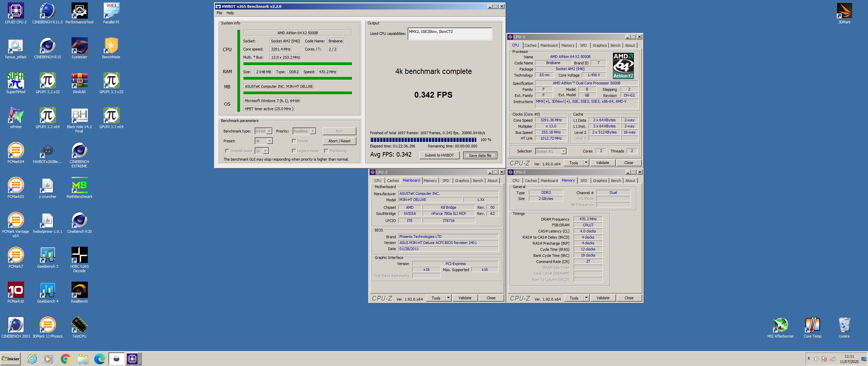
Task: Select CINEBENCH EXTREME icon
Action: click(79, 155)
